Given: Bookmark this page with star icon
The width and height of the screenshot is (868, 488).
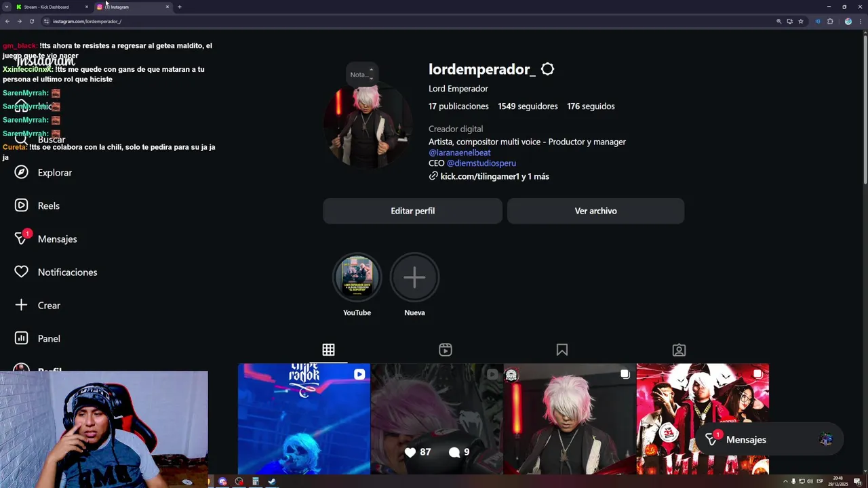Looking at the screenshot, I should click(x=801, y=21).
